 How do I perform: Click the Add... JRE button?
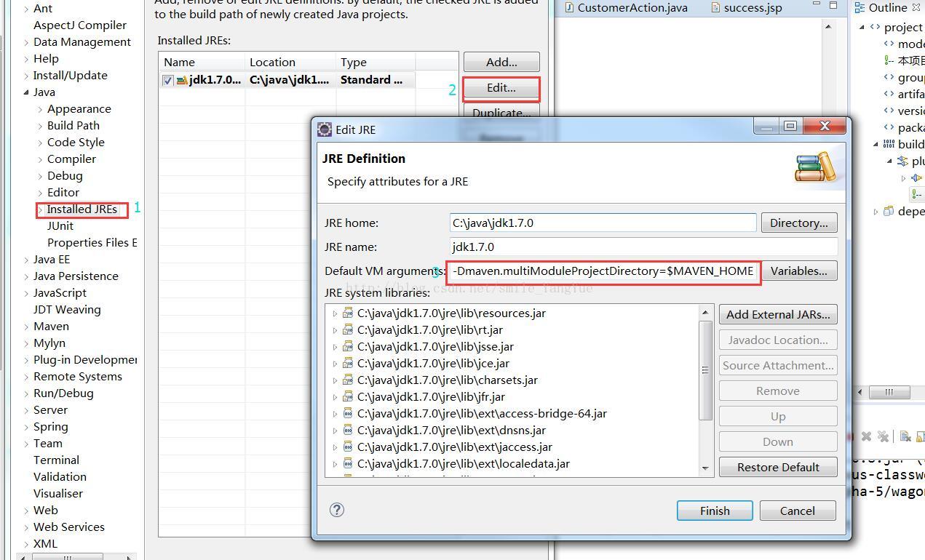501,62
